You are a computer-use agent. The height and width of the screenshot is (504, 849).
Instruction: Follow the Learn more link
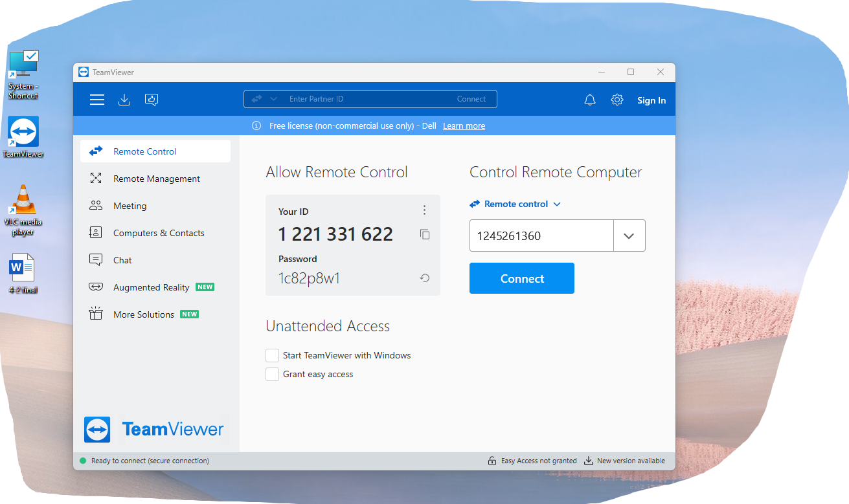point(464,126)
